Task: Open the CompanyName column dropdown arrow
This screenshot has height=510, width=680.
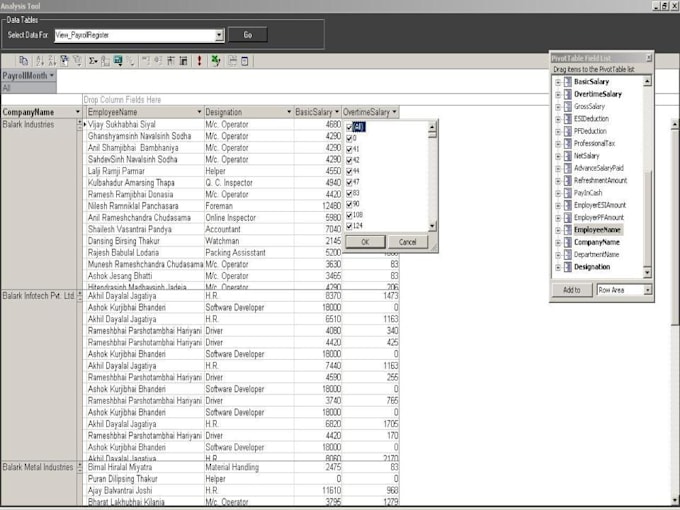Action: [78, 112]
